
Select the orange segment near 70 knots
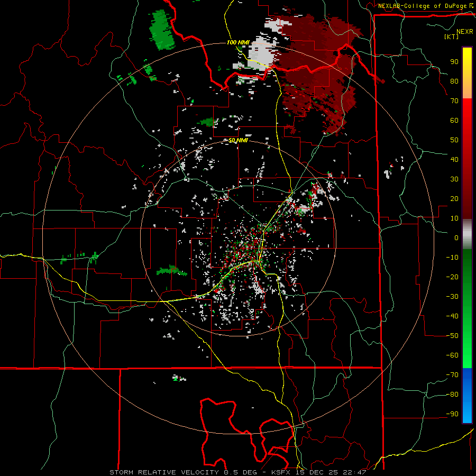click(x=467, y=91)
